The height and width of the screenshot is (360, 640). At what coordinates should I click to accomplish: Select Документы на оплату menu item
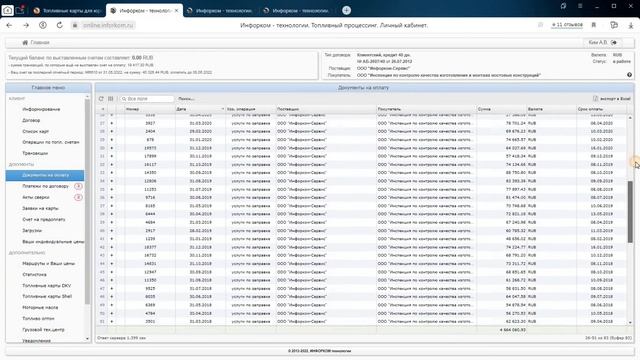click(x=45, y=175)
